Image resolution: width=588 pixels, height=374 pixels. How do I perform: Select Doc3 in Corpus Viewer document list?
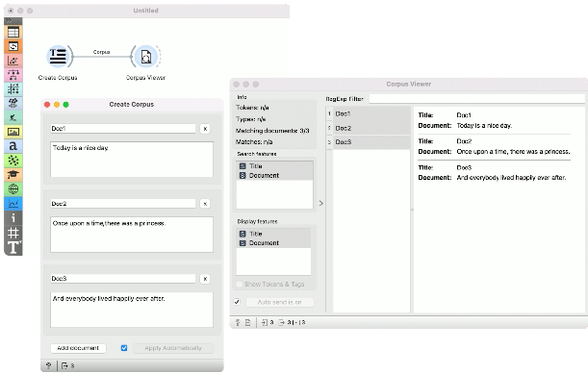[x=371, y=142]
